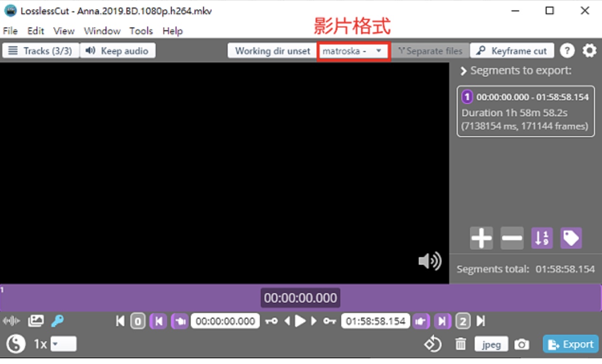Open the Tools menu
602x364 pixels.
[x=141, y=31]
